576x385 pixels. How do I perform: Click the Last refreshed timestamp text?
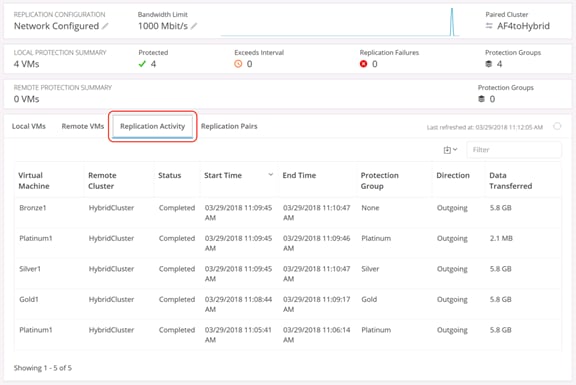[485, 127]
